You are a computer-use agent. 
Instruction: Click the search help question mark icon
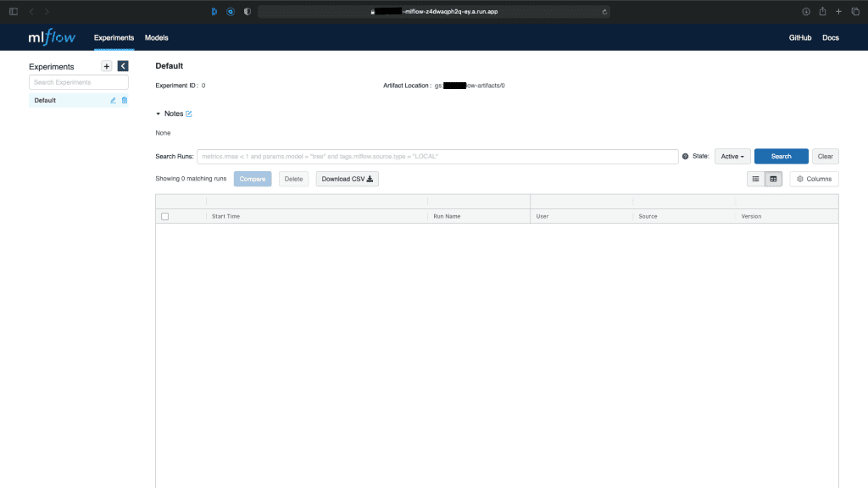(x=685, y=157)
